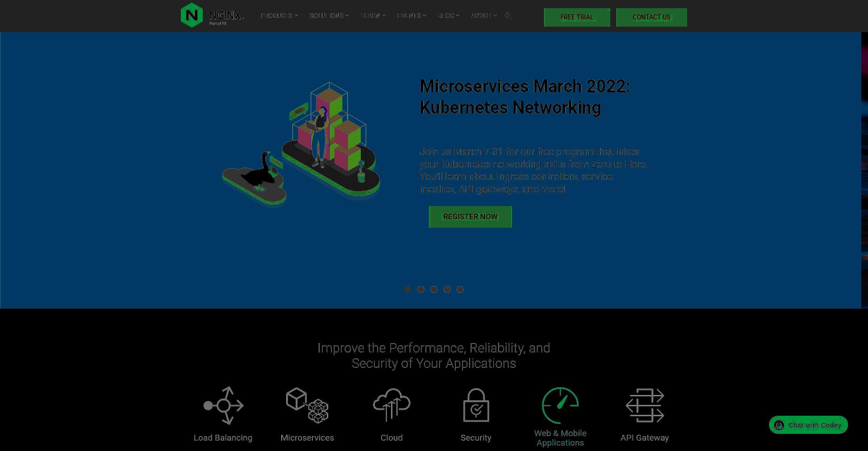Open the Microservices link label
This screenshot has height=451, width=868.
point(307,438)
